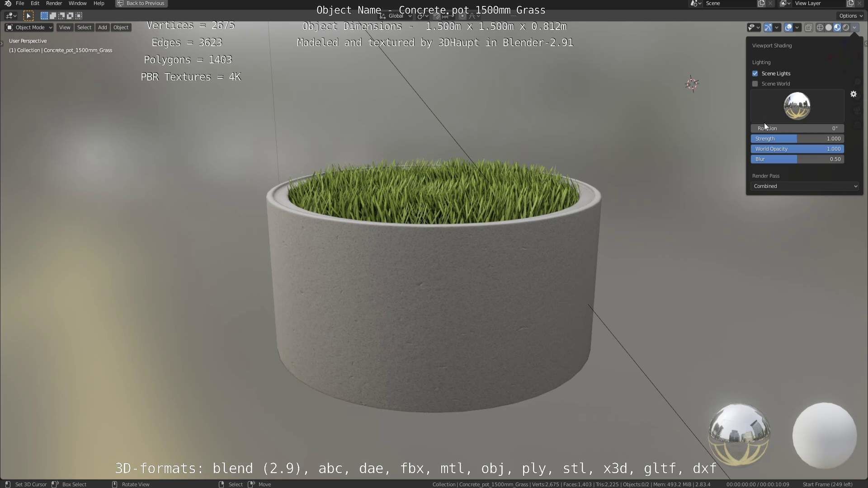
Task: Open proportional editing falloff dropdown
Action: click(x=473, y=16)
